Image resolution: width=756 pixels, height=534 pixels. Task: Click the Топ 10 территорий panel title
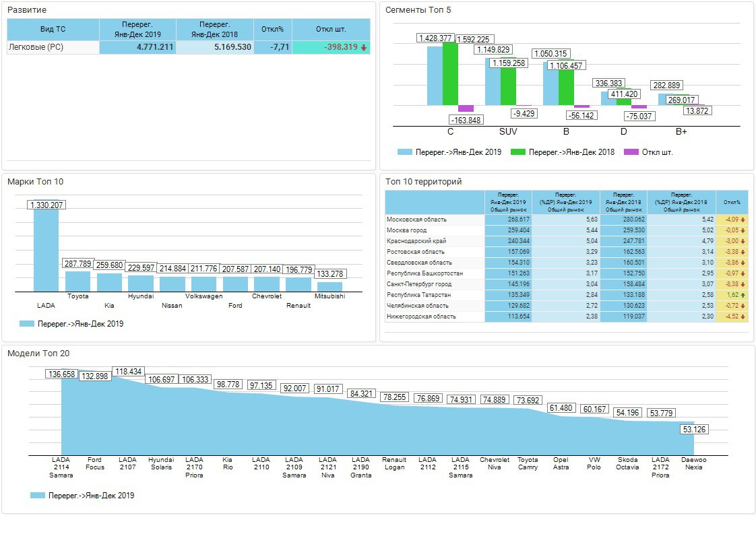click(423, 182)
